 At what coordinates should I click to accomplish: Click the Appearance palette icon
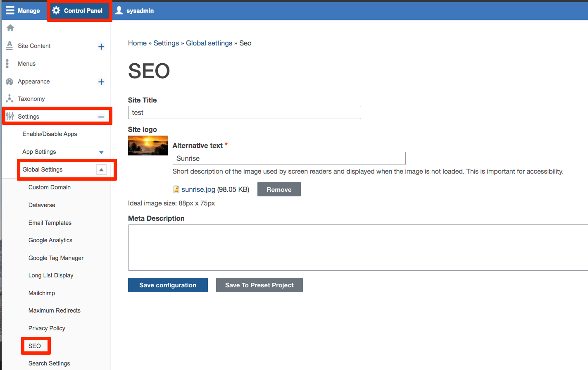point(9,81)
